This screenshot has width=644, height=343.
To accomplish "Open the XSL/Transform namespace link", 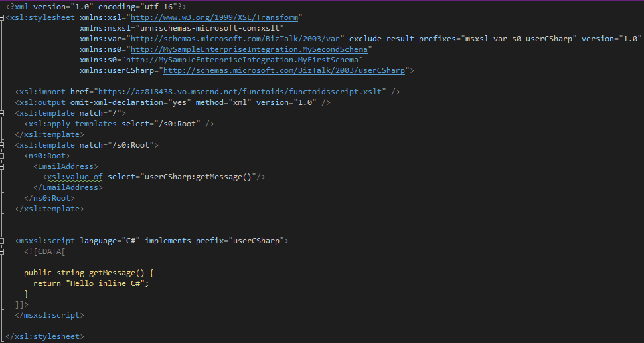I will pos(214,17).
